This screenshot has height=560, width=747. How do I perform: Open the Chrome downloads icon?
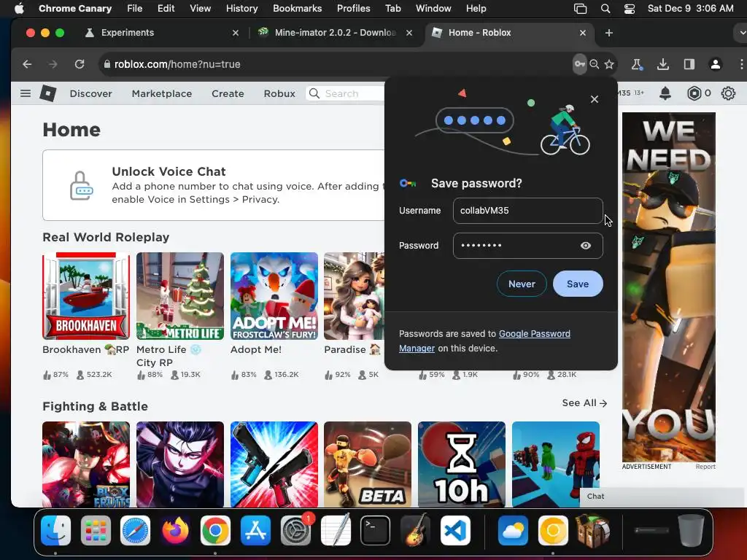coord(662,64)
